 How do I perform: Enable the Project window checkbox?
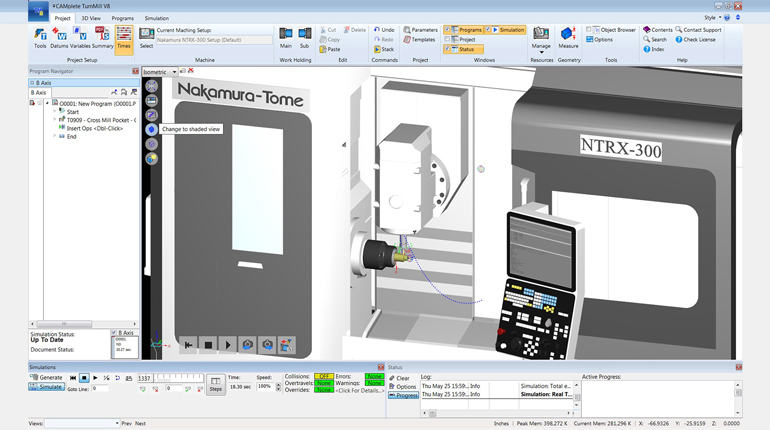(x=447, y=40)
